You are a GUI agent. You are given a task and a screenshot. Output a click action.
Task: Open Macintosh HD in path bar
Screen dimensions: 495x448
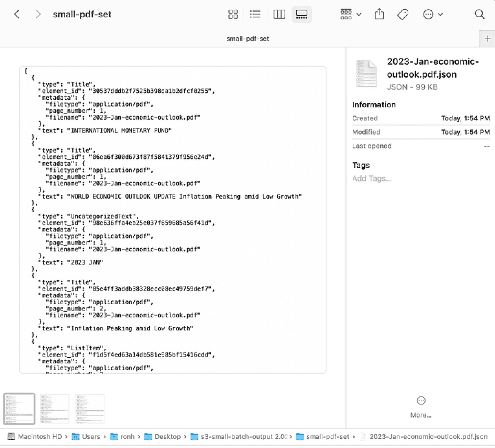(40, 437)
